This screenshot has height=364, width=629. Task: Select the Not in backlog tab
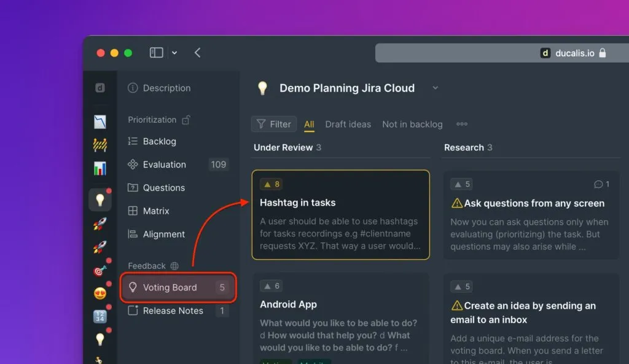pyautogui.click(x=412, y=124)
